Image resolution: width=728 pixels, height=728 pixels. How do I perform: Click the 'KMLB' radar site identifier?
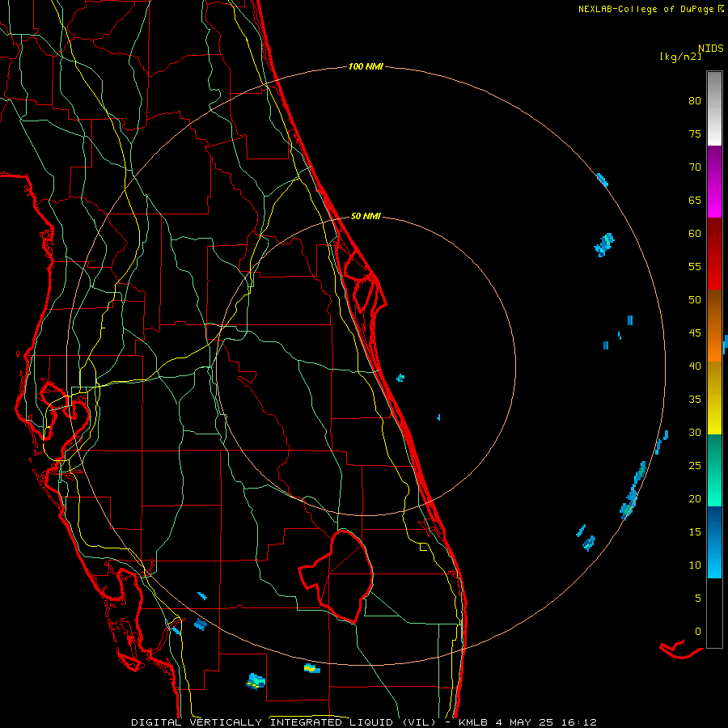[x=473, y=722]
